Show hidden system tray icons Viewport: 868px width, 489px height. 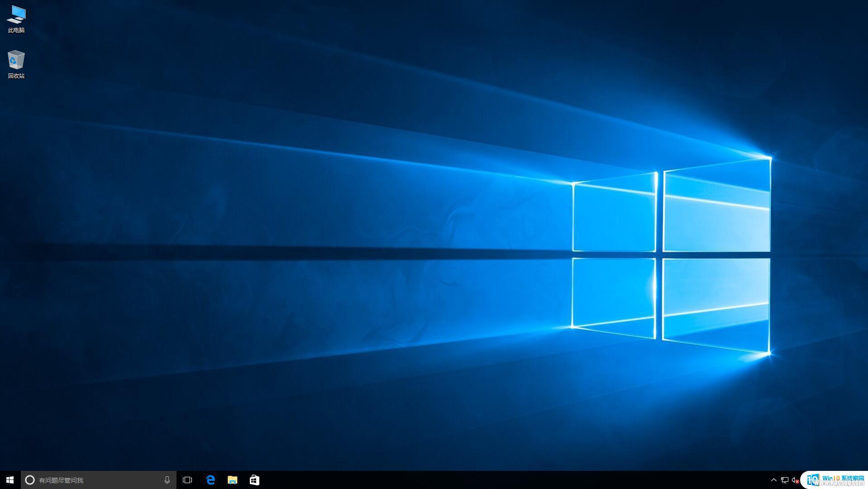pos(773,480)
